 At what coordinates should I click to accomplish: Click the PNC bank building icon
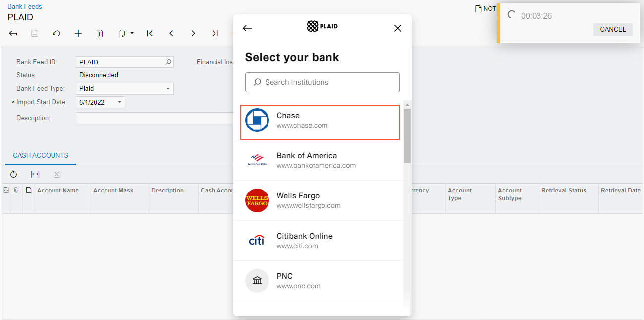click(x=257, y=281)
